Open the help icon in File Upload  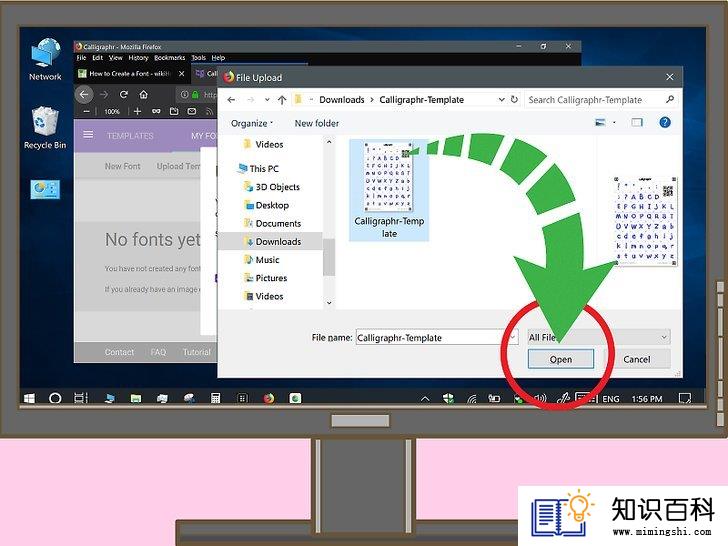coord(665,123)
